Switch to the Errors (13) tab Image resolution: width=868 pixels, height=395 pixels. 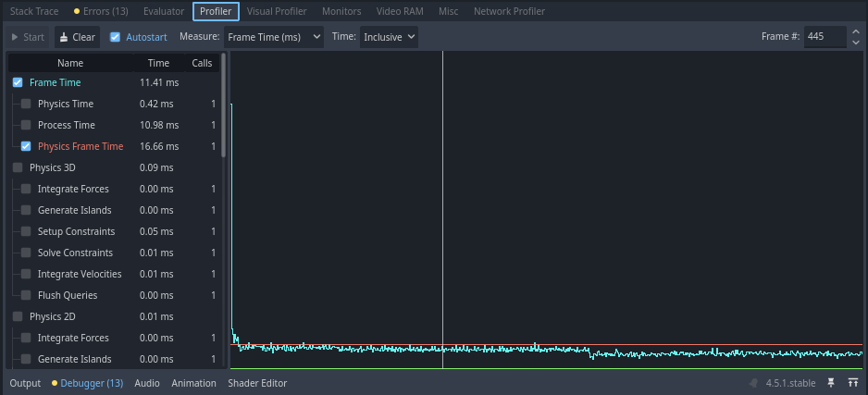[x=102, y=12]
